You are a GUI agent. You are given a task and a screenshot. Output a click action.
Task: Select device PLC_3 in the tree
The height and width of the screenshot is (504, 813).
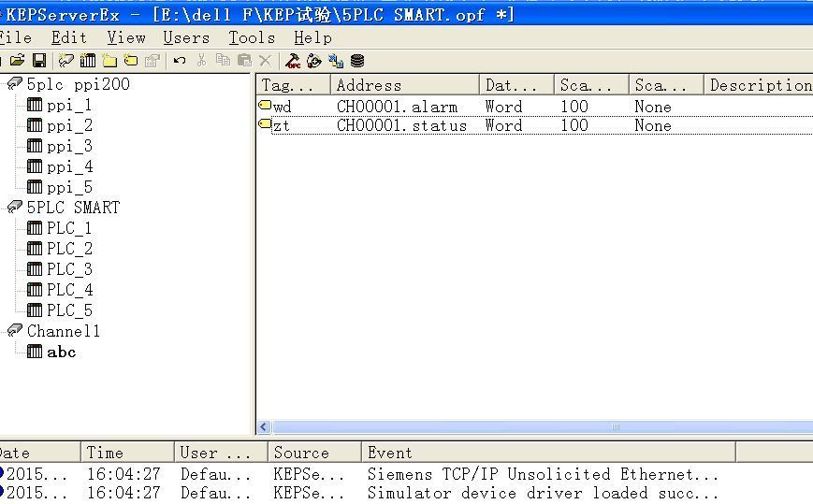69,269
